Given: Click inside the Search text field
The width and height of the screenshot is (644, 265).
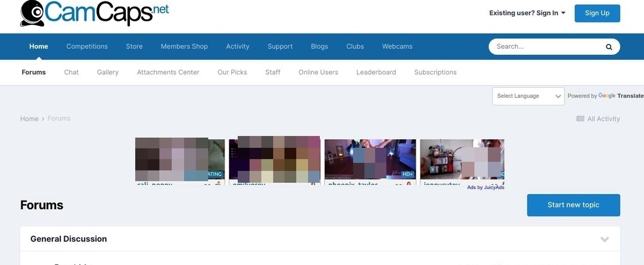Looking at the screenshot, I should 547,47.
